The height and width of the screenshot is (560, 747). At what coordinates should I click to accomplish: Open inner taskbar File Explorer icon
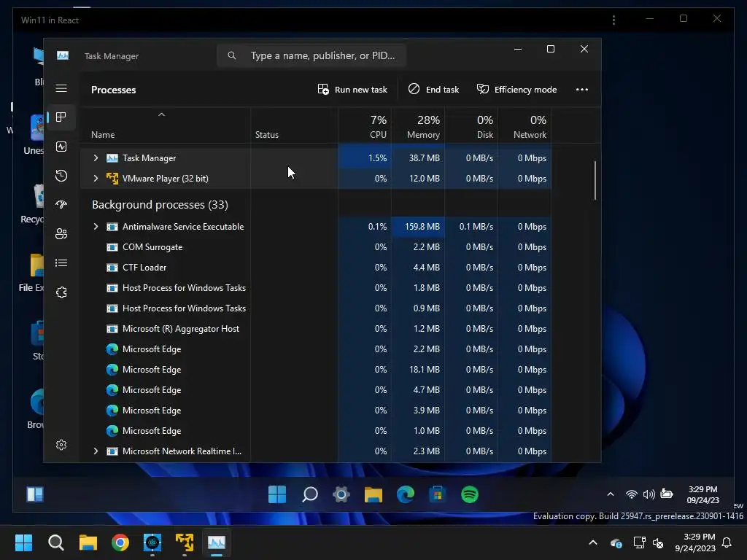tap(373, 494)
